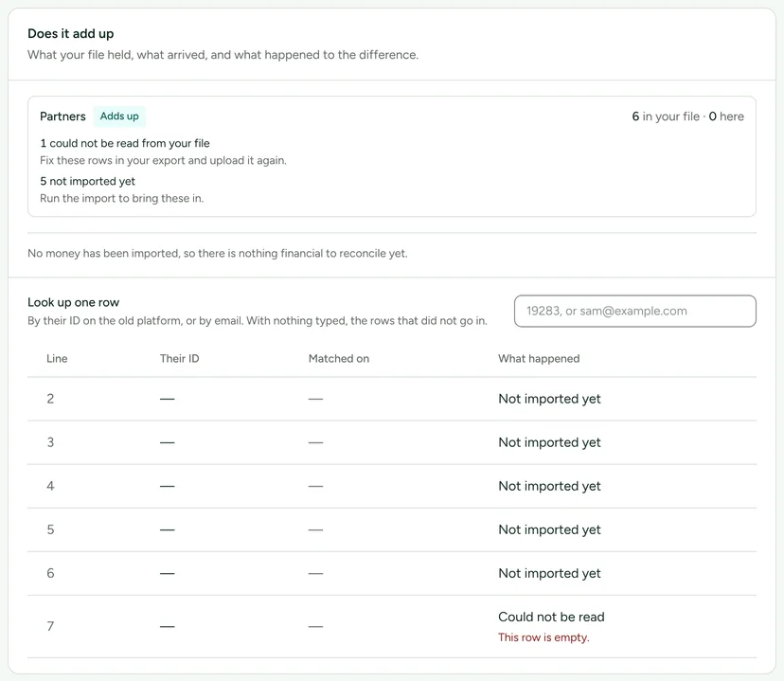The height and width of the screenshot is (681, 784).
Task: Click the "Adds up" status badge
Action: coord(119,116)
